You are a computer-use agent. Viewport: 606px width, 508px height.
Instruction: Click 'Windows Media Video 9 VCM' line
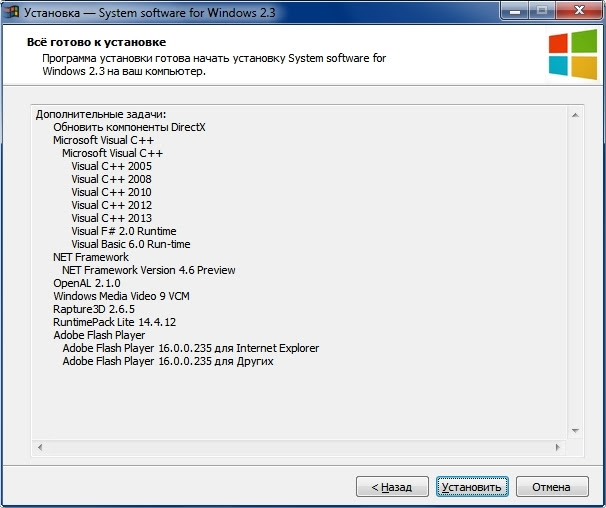(x=121, y=296)
